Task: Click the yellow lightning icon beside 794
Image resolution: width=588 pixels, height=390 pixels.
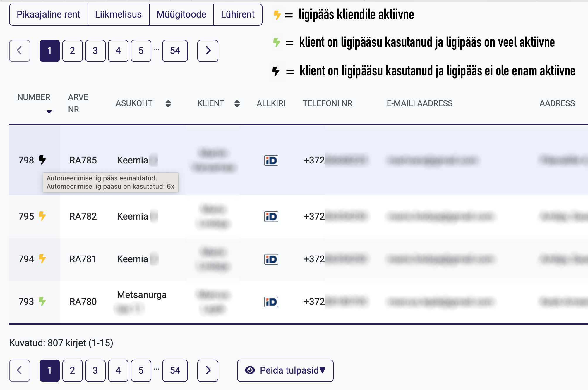Action: [42, 259]
